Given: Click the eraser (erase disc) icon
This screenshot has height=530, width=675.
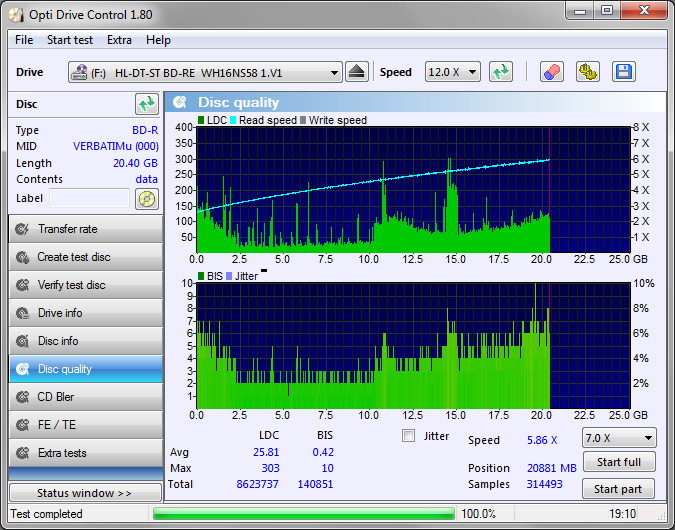Looking at the screenshot, I should [552, 72].
